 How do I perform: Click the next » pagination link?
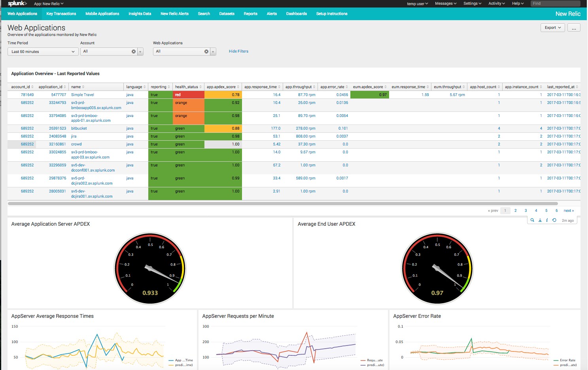tap(569, 211)
